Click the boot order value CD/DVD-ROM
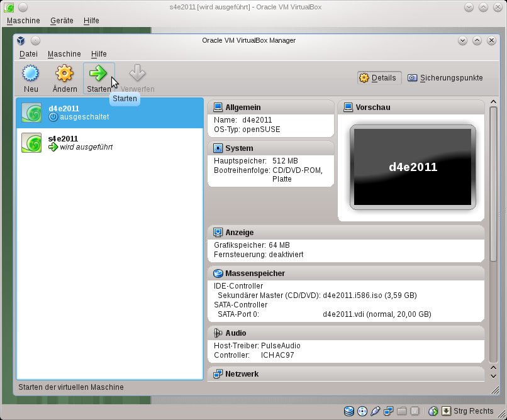Image resolution: width=507 pixels, height=420 pixels. (x=298, y=170)
